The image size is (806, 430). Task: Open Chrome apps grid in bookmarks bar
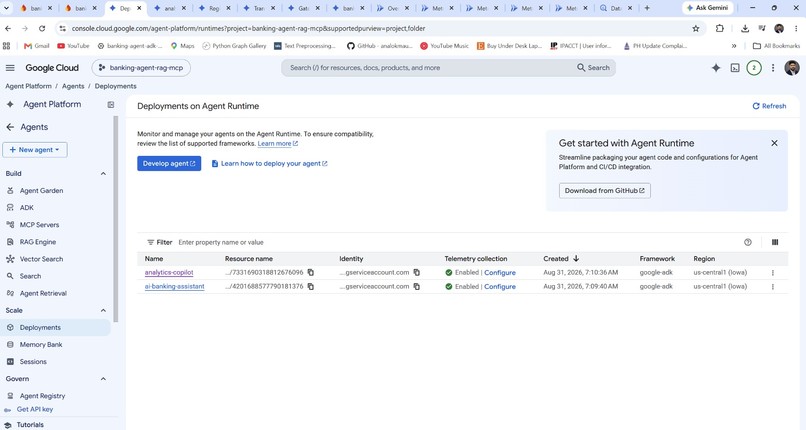pos(7,46)
